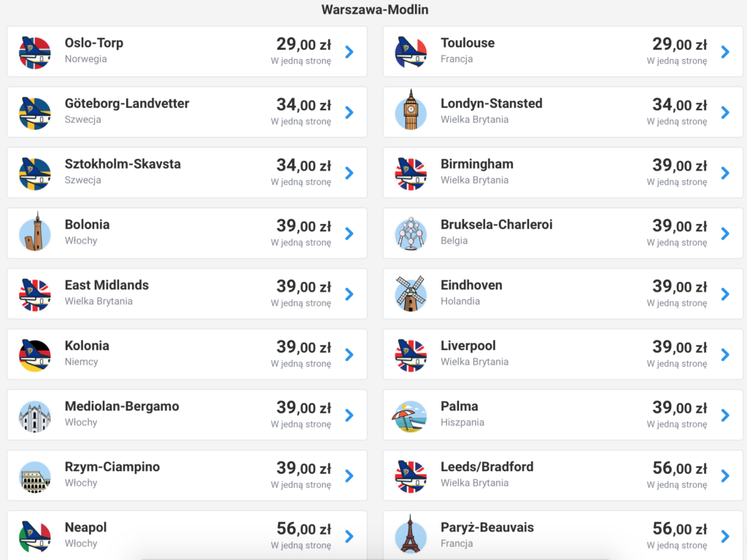Viewport: 747px width, 560px height.
Task: Click the beach umbrella icon for Palma
Action: (x=411, y=415)
